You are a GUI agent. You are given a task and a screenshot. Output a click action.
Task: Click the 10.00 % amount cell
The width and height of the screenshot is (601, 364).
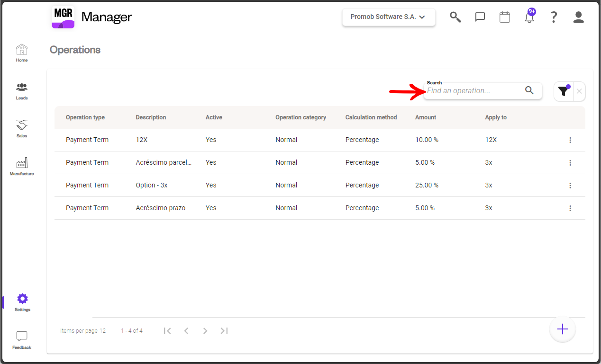(427, 140)
